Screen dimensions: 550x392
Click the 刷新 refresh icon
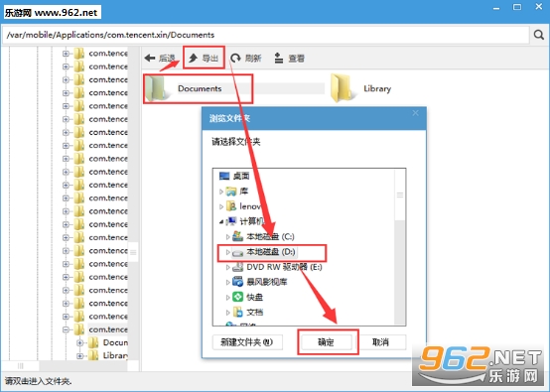point(235,58)
